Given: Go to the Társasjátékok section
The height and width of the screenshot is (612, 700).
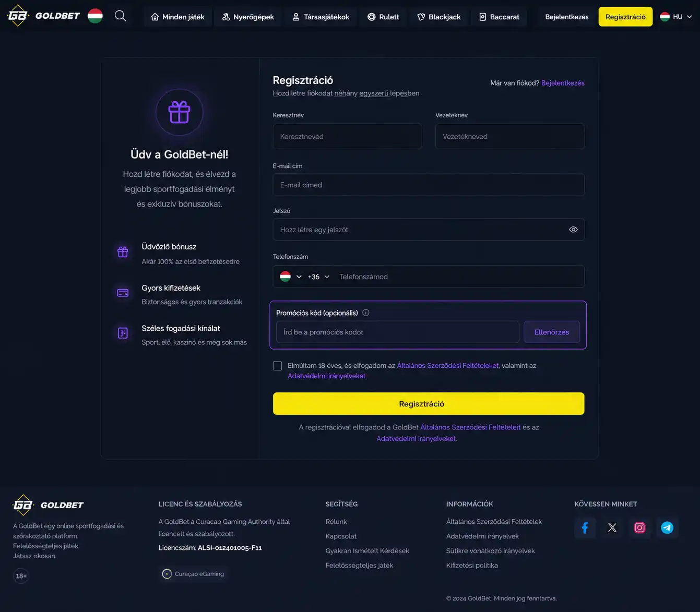Looking at the screenshot, I should [321, 17].
